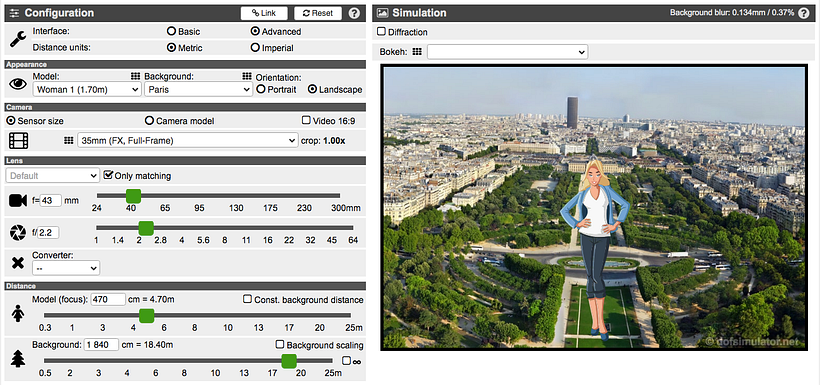Viewport: 820px width, 385px height.
Task: Click the 'crop: 1.00x' text
Action: pyautogui.click(x=323, y=141)
